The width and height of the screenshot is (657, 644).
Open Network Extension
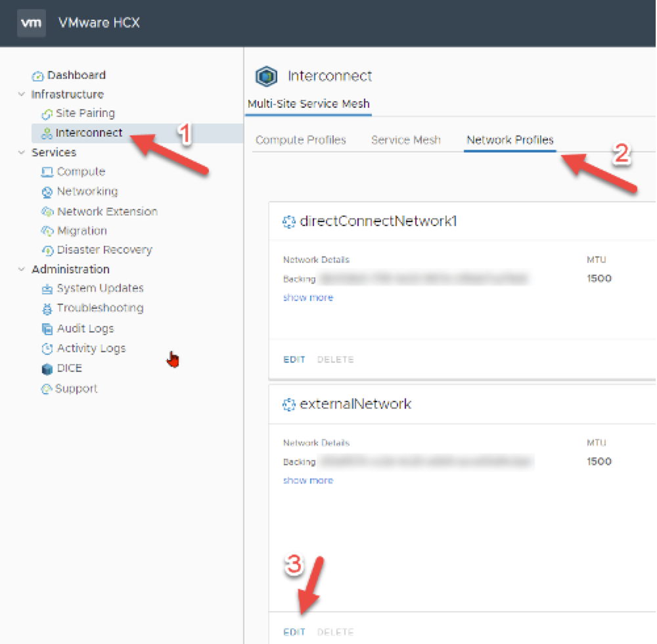(107, 212)
